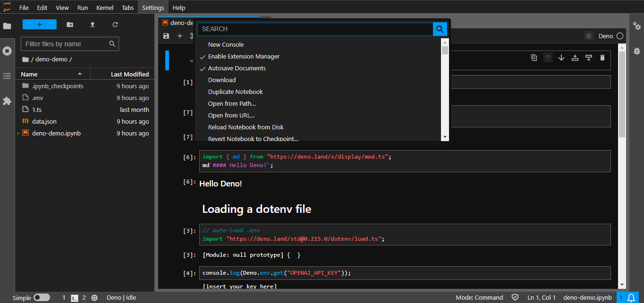644x303 pixels.
Task: Uncheck Enable Extension Manager option
Action: (244, 57)
